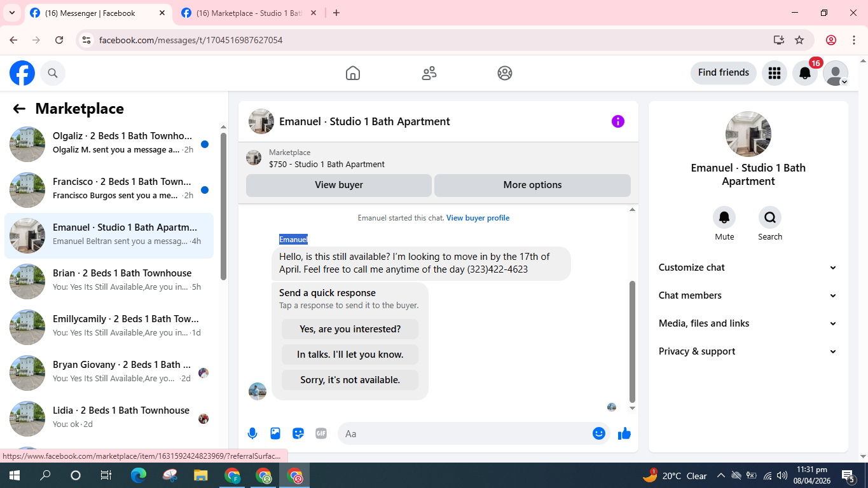Open a new browser tab

click(336, 13)
